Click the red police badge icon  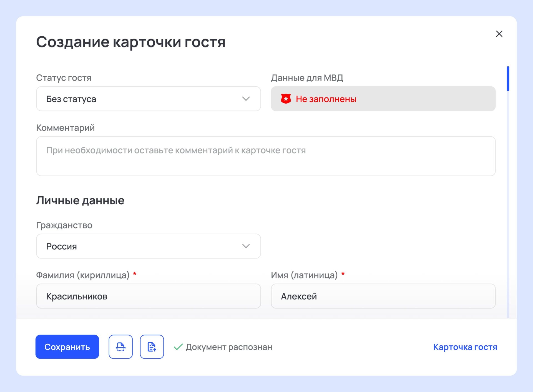coord(286,99)
